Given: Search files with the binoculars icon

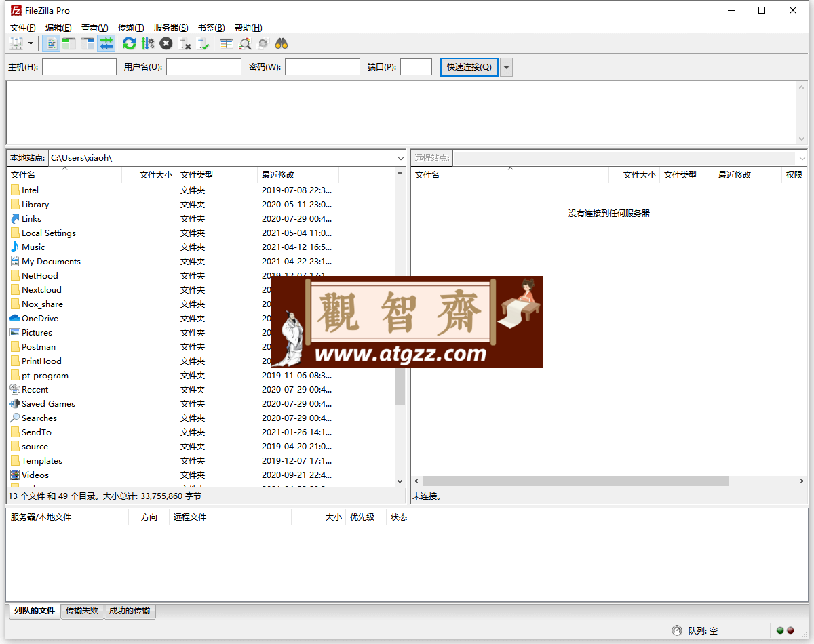Looking at the screenshot, I should click(x=282, y=43).
